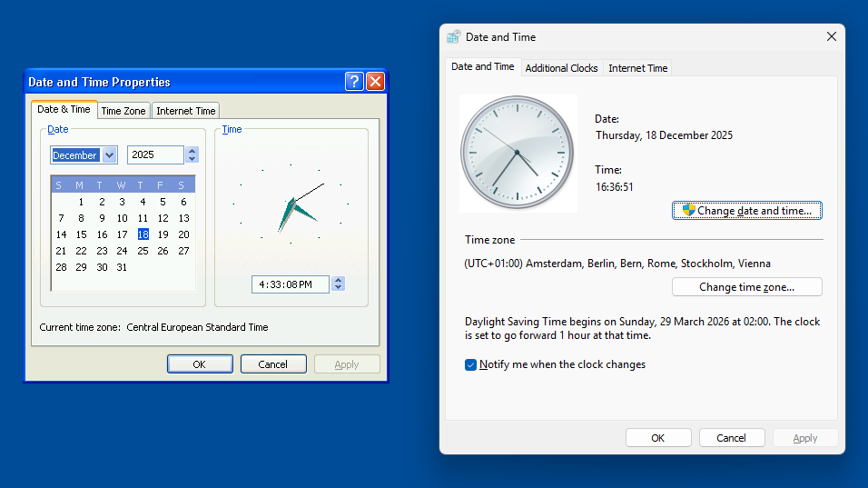868x488 pixels.
Task: Select day 20 in the calendar
Action: [183, 234]
